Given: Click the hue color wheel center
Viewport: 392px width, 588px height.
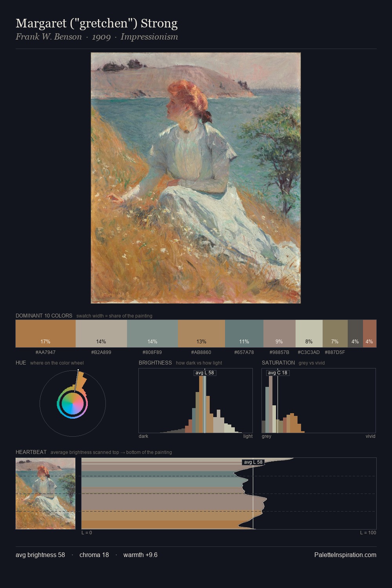Looking at the screenshot, I should click(x=73, y=403).
